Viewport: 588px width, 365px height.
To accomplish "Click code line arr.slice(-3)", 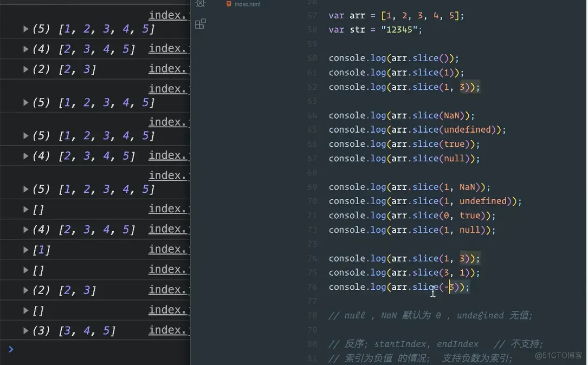I will point(399,287).
